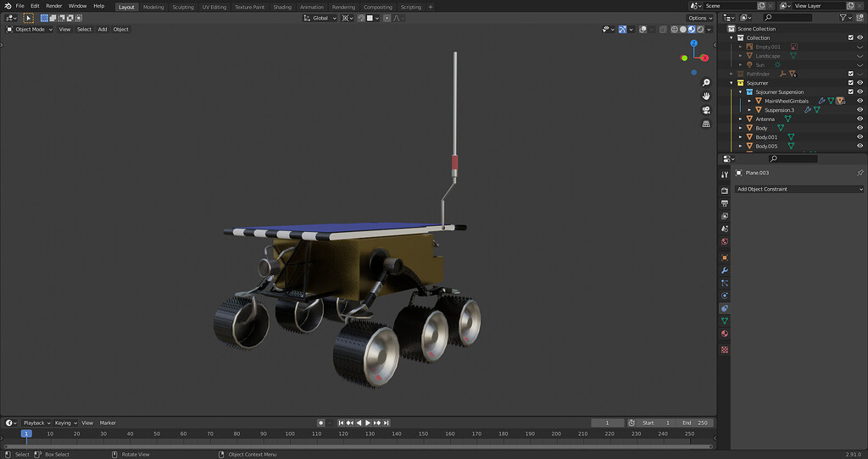Open the Tool properties tab
The image size is (868, 459).
click(x=725, y=174)
